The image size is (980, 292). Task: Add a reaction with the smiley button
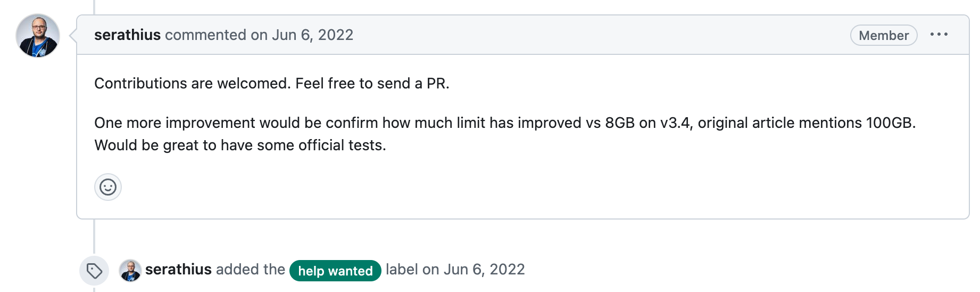(x=108, y=187)
